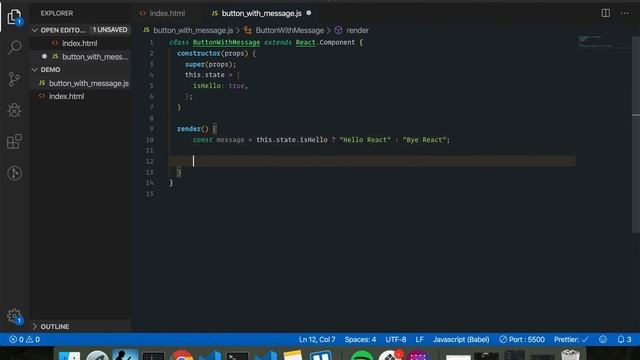Screen dimensions: 640x360
Task: Open the Search view in activity bar
Action: pyautogui.click(x=14, y=47)
